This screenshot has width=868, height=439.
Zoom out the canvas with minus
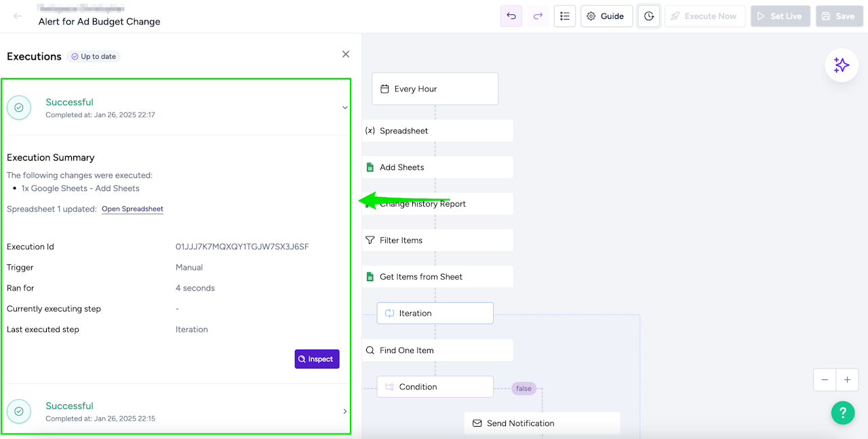pos(825,380)
